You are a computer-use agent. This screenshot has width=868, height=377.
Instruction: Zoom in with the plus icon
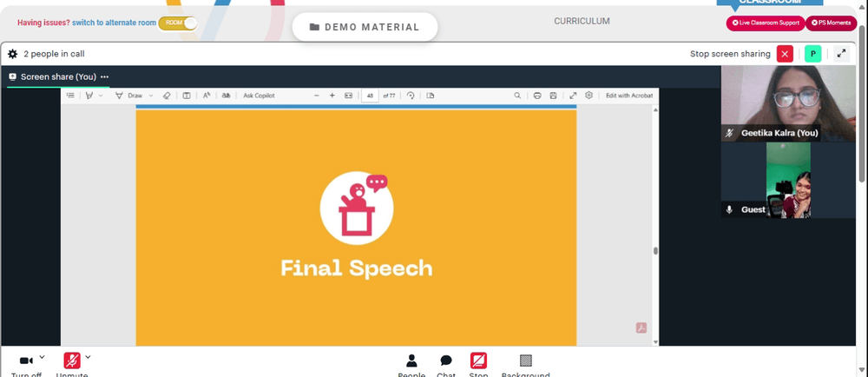[332, 96]
